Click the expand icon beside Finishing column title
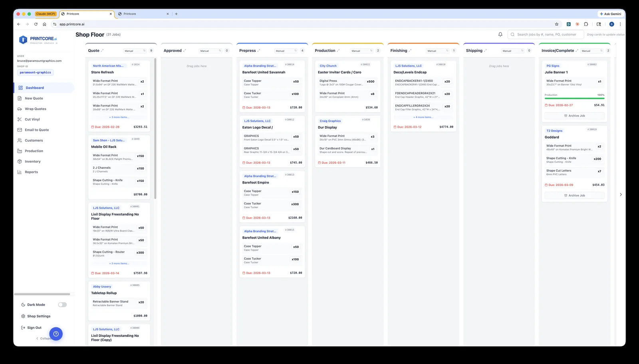Viewport: 639px width, 364px height. coord(410,51)
